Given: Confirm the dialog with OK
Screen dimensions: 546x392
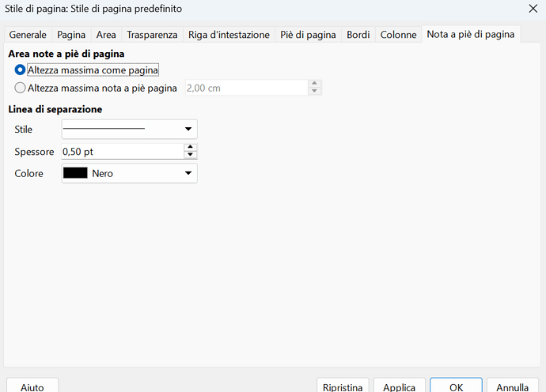Looking at the screenshot, I should pyautogui.click(x=456, y=386).
